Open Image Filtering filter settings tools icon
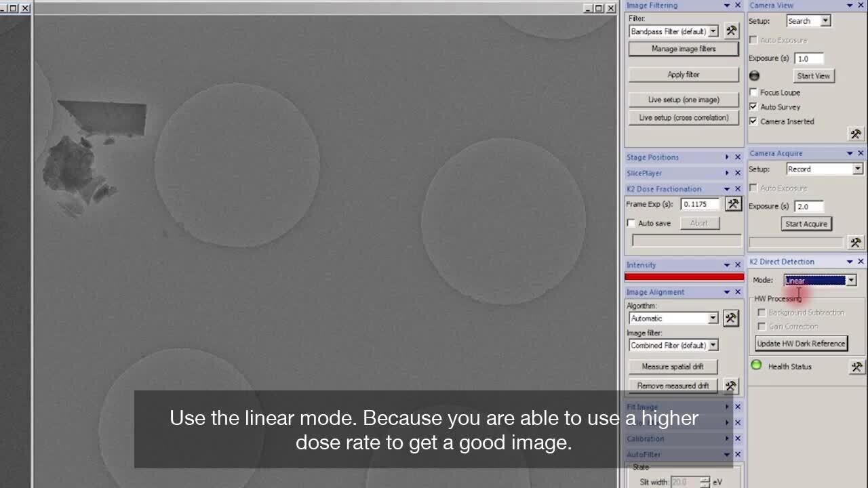This screenshot has width=868, height=488. pyautogui.click(x=731, y=30)
